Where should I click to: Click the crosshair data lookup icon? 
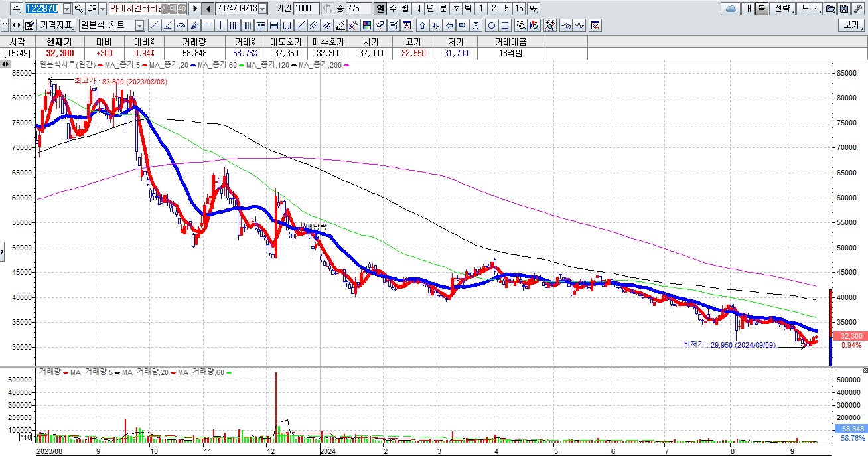click(550, 25)
